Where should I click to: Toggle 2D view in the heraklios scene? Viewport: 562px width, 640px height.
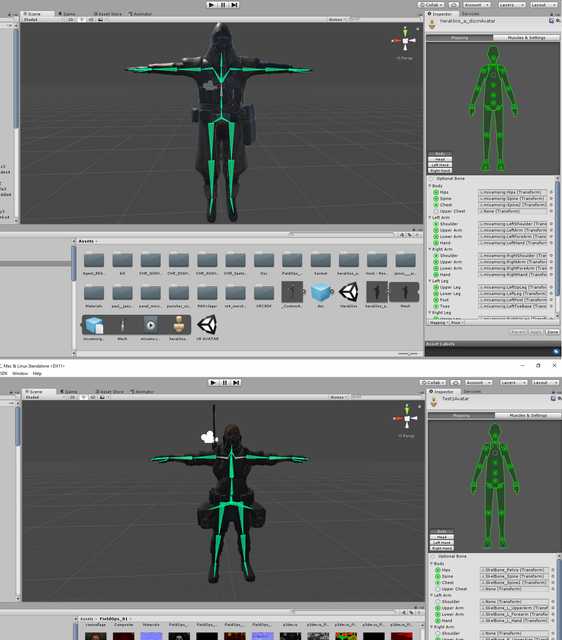point(71,19)
